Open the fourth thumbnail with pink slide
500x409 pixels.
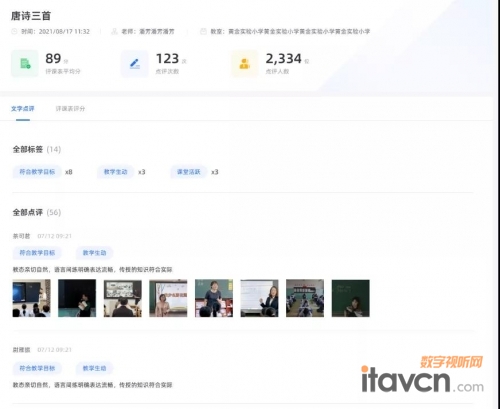click(x=168, y=298)
